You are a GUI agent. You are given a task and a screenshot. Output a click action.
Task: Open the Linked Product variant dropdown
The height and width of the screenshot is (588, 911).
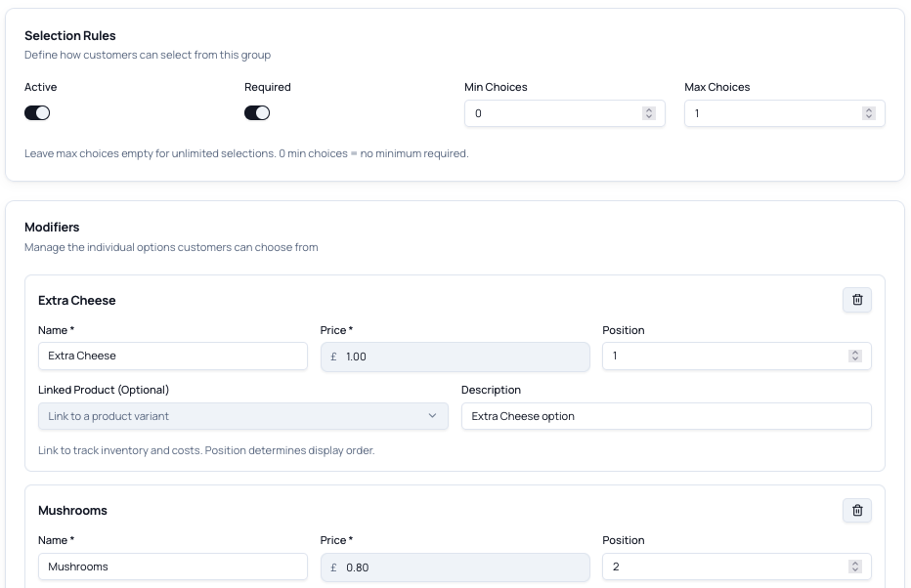point(242,416)
